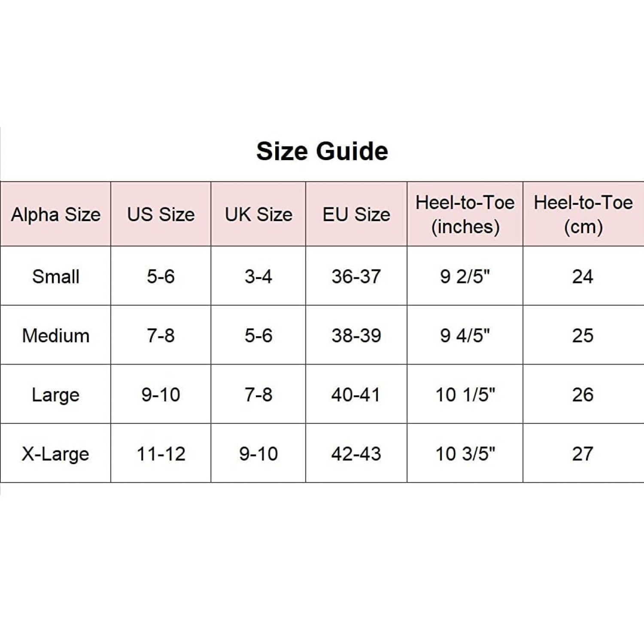Select the 3-4 UK size cell
Image resolution: width=644 pixels, height=644 pixels.
[x=258, y=276]
